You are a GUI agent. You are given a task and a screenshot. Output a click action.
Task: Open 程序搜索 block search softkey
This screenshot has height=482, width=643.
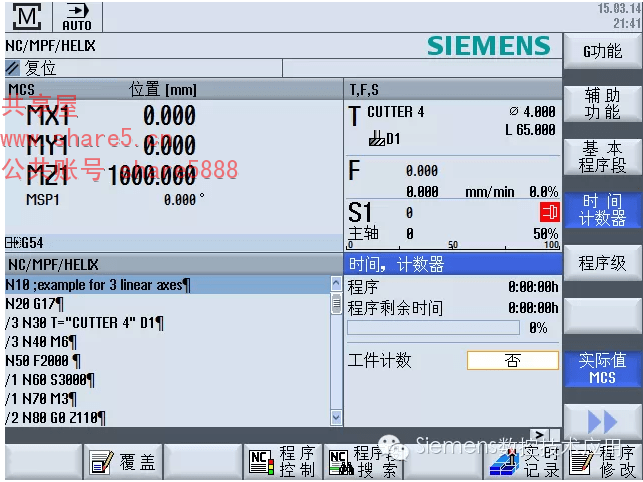click(x=362, y=461)
